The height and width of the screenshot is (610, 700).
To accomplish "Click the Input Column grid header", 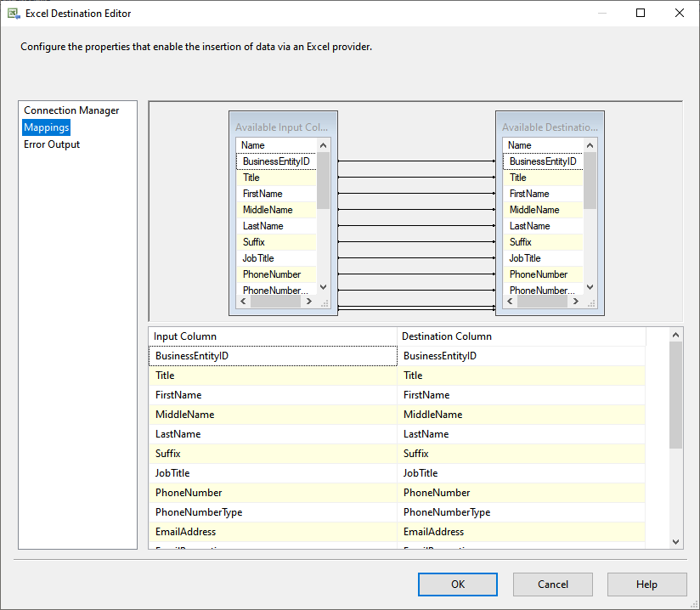I will coord(272,336).
